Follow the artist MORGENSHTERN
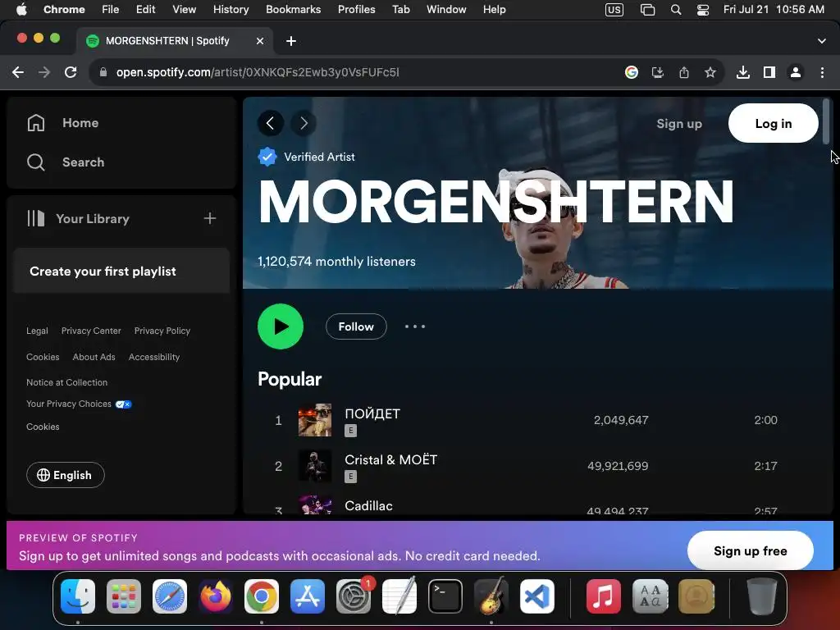This screenshot has height=630, width=840. (356, 326)
